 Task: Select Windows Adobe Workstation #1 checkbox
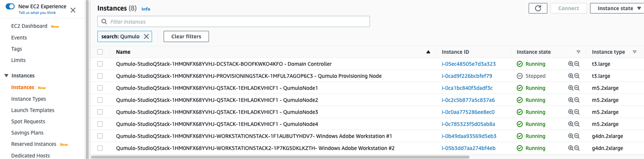(x=100, y=136)
